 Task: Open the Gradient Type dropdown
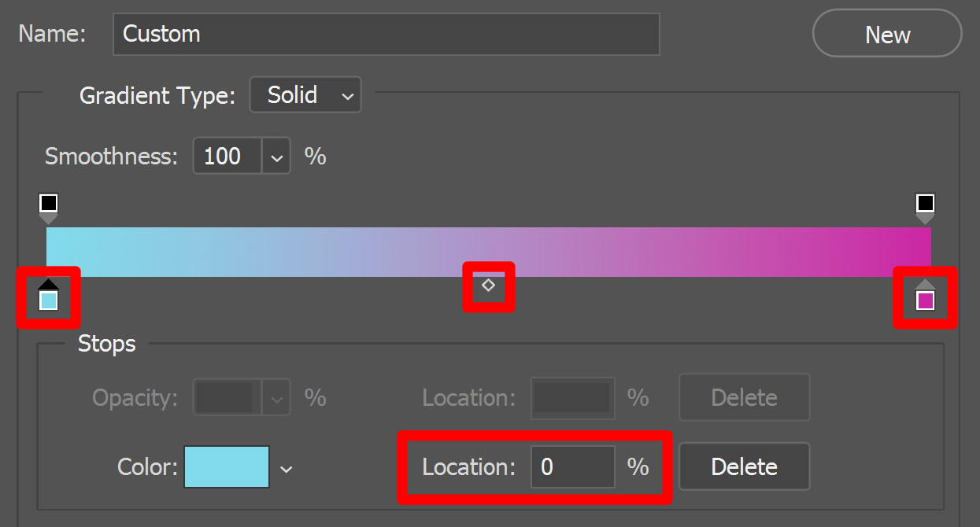coord(305,94)
